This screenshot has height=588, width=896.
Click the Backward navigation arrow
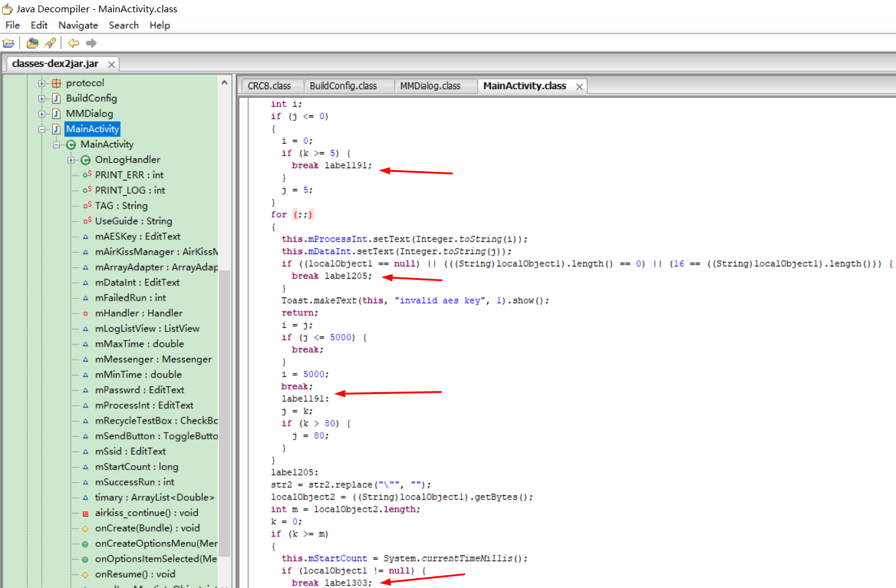(x=74, y=43)
